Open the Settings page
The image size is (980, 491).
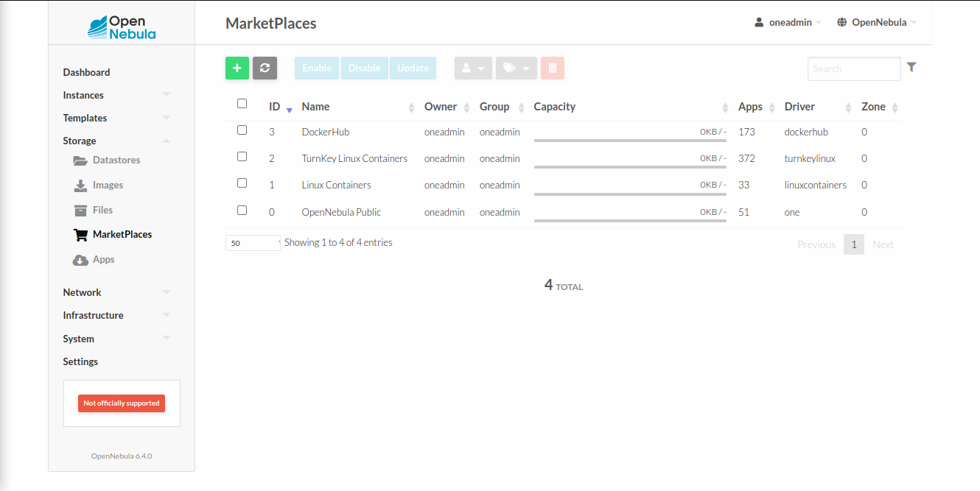[x=80, y=361]
